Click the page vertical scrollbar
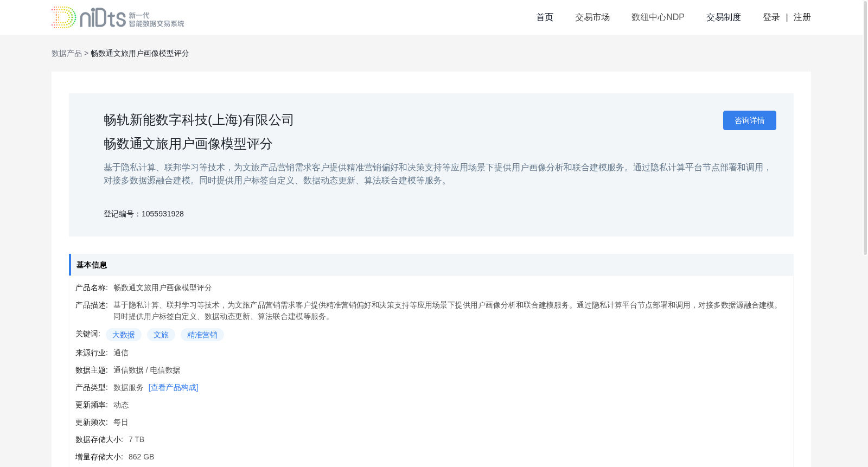868x467 pixels. point(865,127)
